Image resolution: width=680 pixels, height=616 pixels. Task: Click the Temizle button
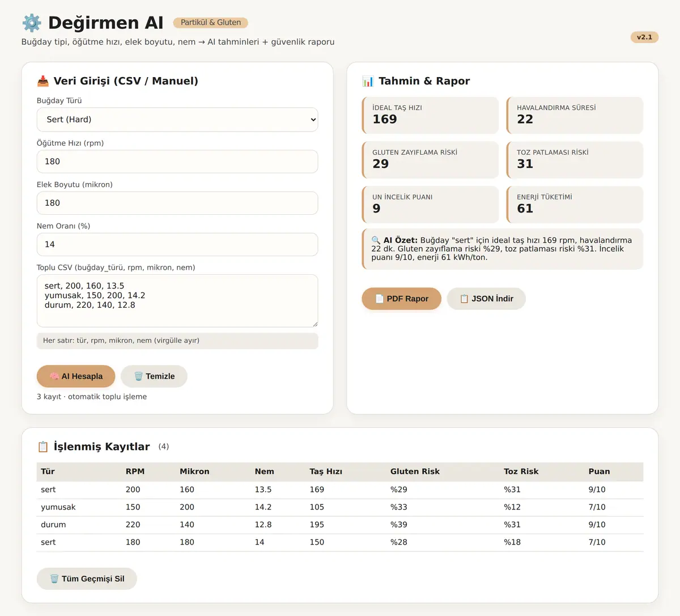click(x=154, y=376)
